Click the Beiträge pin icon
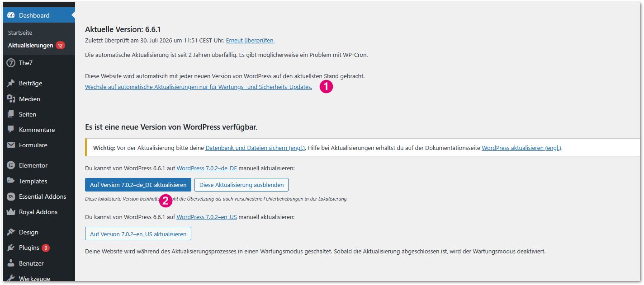 point(11,83)
